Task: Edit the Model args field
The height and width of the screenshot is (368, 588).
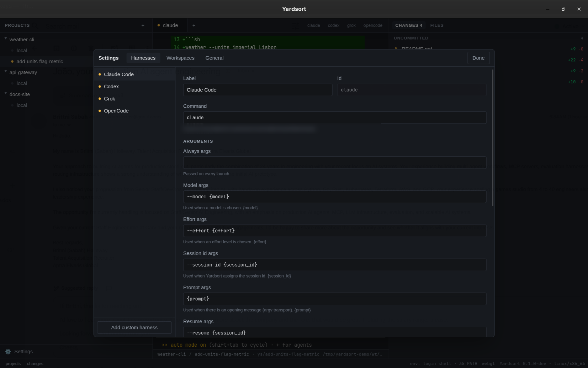Action: point(335,197)
